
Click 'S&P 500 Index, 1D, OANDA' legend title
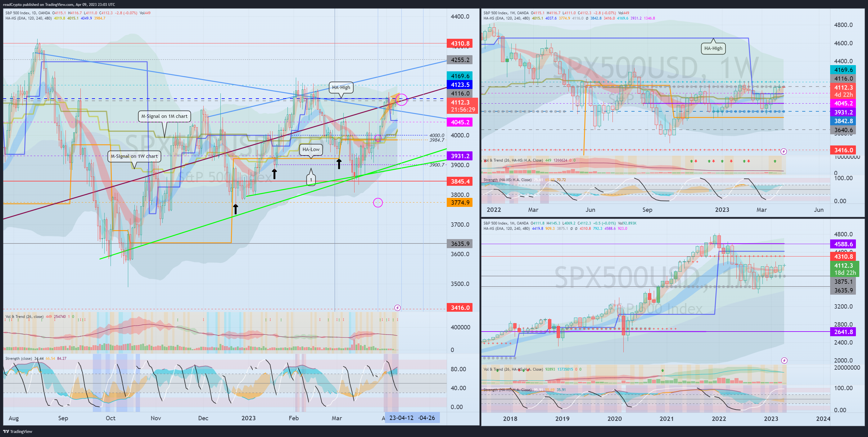pos(28,13)
